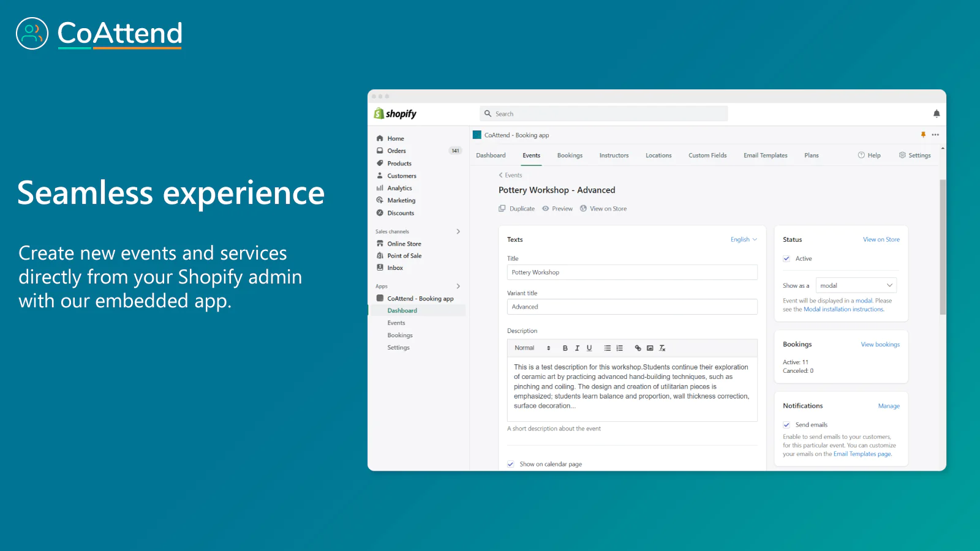The height and width of the screenshot is (551, 980).
Task: Switch to the Dashboard tab
Action: (x=491, y=156)
